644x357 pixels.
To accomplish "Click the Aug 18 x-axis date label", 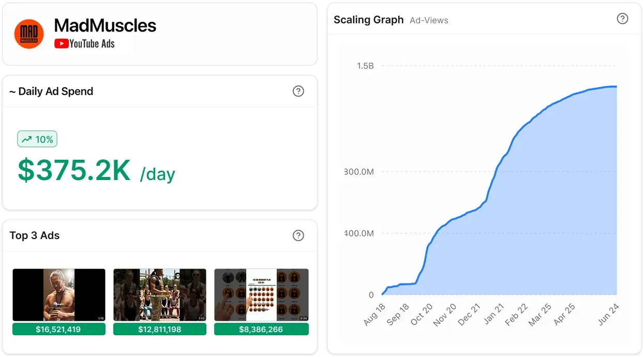I will point(375,315).
